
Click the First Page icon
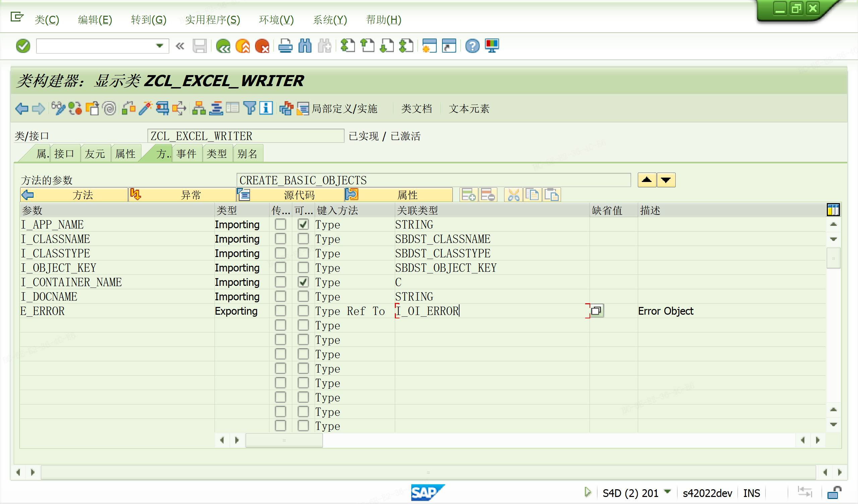pos(348,46)
